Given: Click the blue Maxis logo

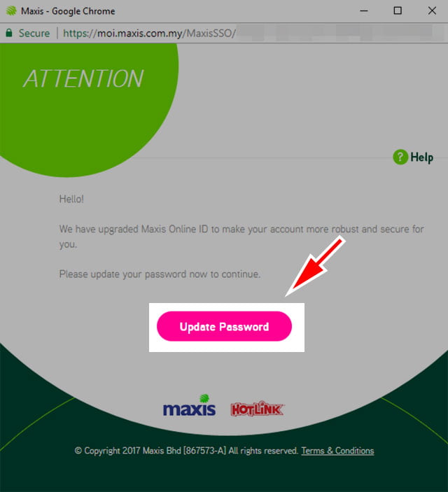Looking at the screenshot, I should [x=189, y=405].
